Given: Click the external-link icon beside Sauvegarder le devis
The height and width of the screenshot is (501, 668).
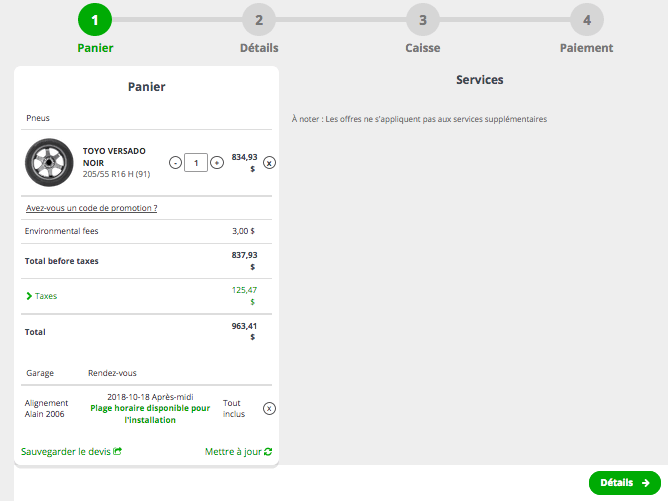Looking at the screenshot, I should [x=118, y=451].
